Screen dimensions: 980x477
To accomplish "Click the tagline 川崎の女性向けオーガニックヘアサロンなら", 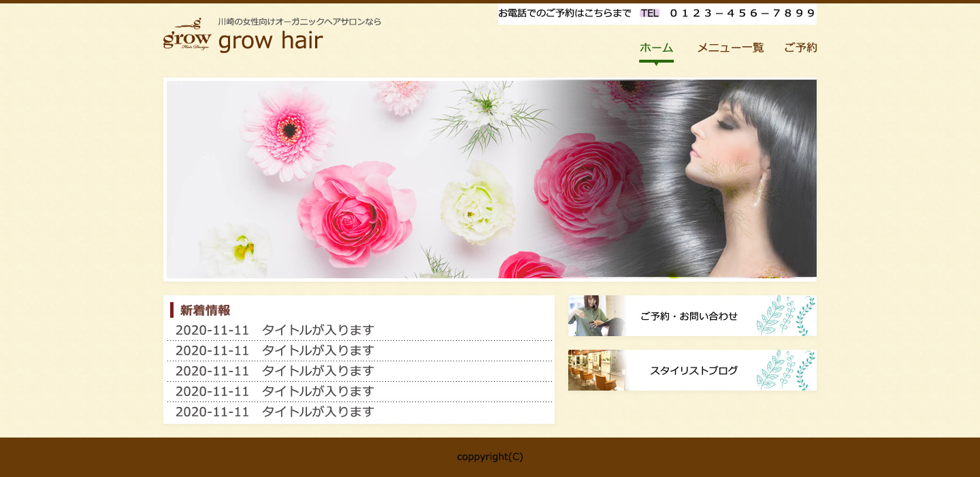I will click(299, 22).
